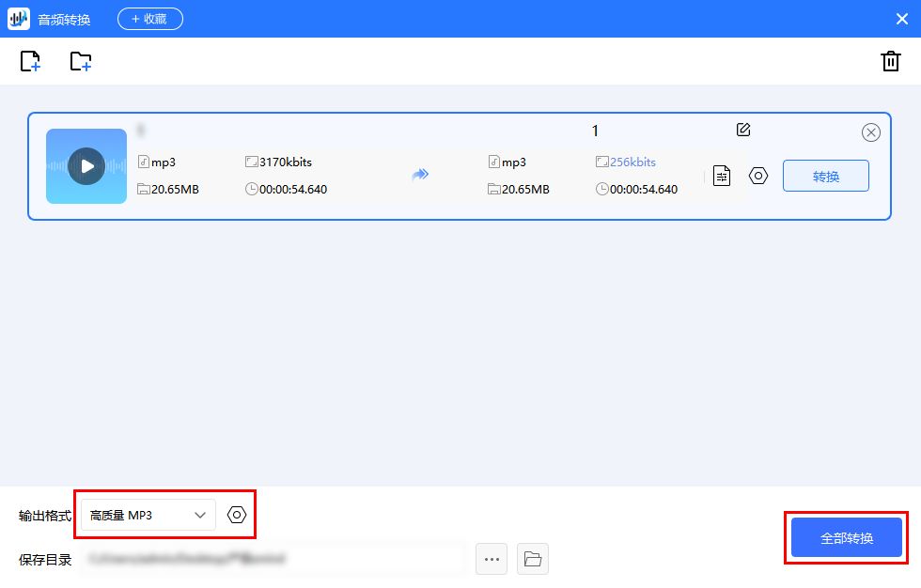Open the file parameters document icon
The image size is (921, 588).
tap(721, 176)
